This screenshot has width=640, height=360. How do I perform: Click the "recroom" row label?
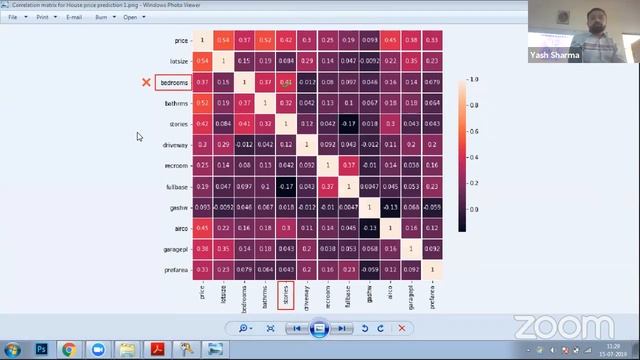[176, 166]
